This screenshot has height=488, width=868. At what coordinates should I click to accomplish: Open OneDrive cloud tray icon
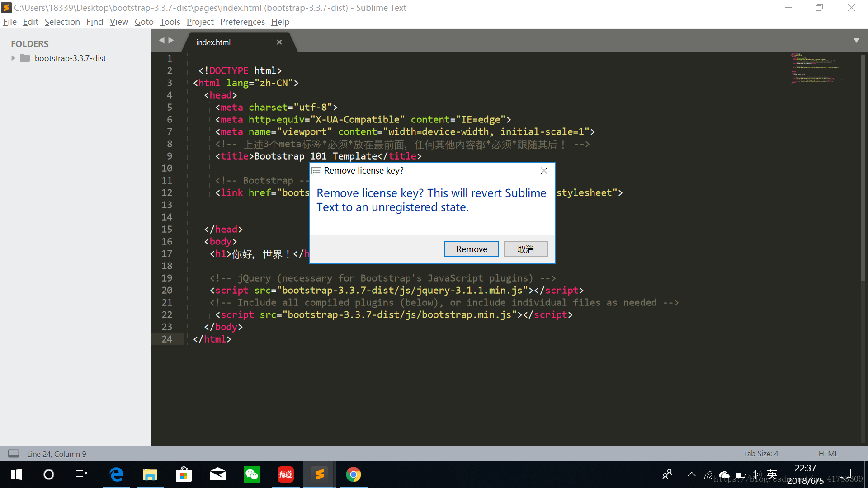(724, 474)
